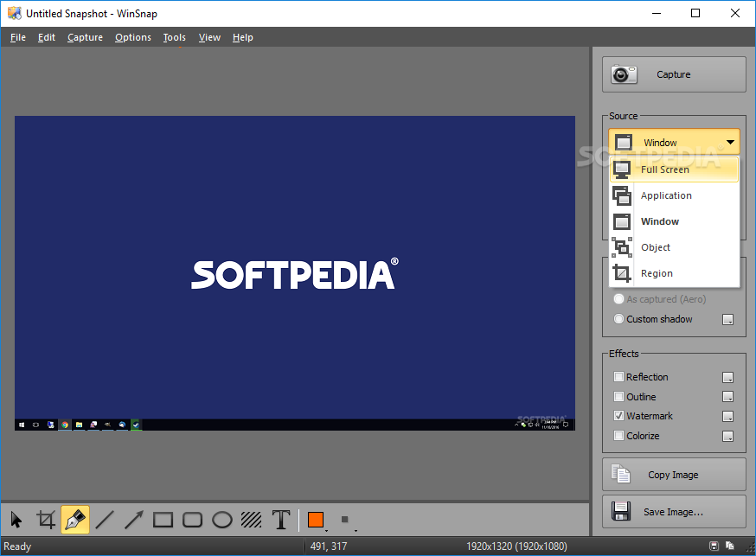Screen dimensions: 756x556
Task: Click the camera icon on Capture button
Action: click(624, 74)
